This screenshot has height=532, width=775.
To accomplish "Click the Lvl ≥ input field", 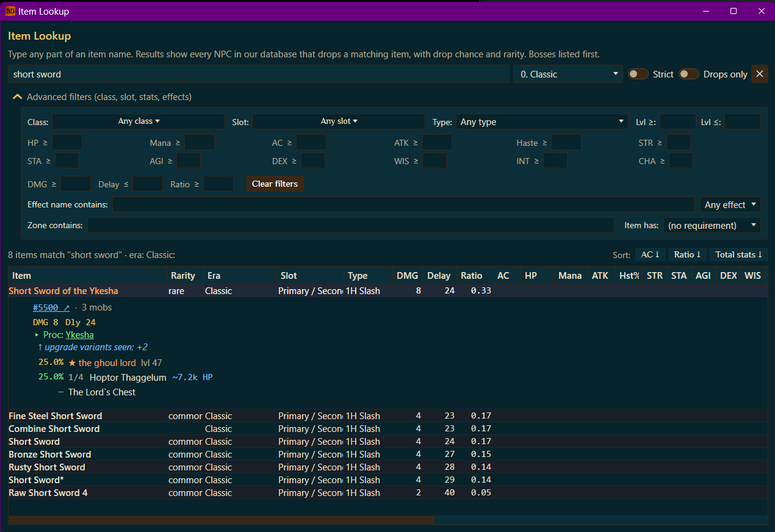I will click(x=678, y=121).
